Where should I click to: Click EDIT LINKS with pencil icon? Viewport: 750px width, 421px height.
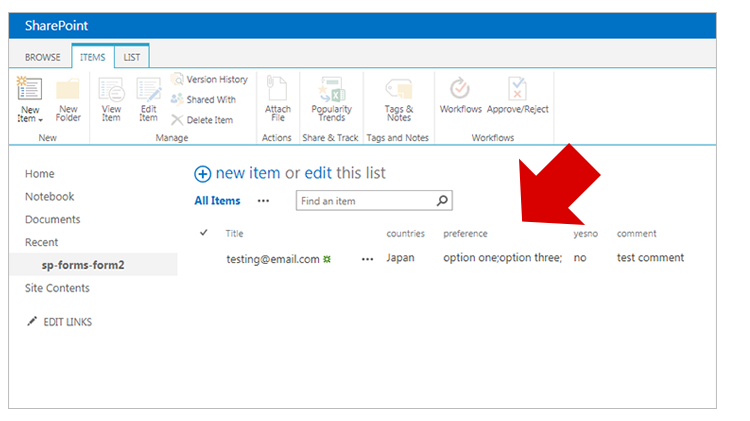click(x=59, y=322)
